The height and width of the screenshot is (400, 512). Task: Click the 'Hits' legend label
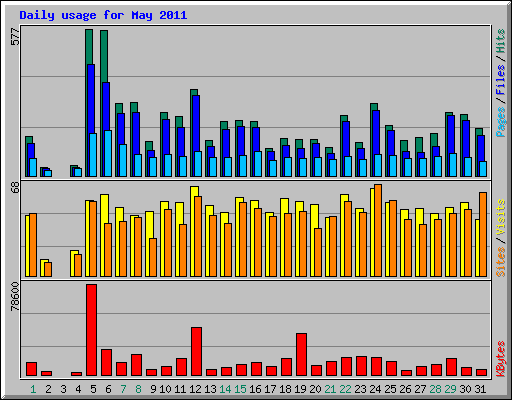coord(500,41)
